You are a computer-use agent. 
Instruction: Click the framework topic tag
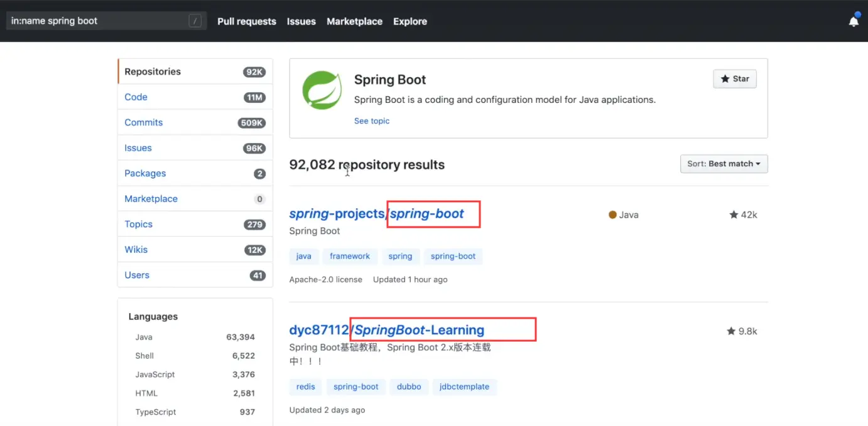(x=350, y=256)
